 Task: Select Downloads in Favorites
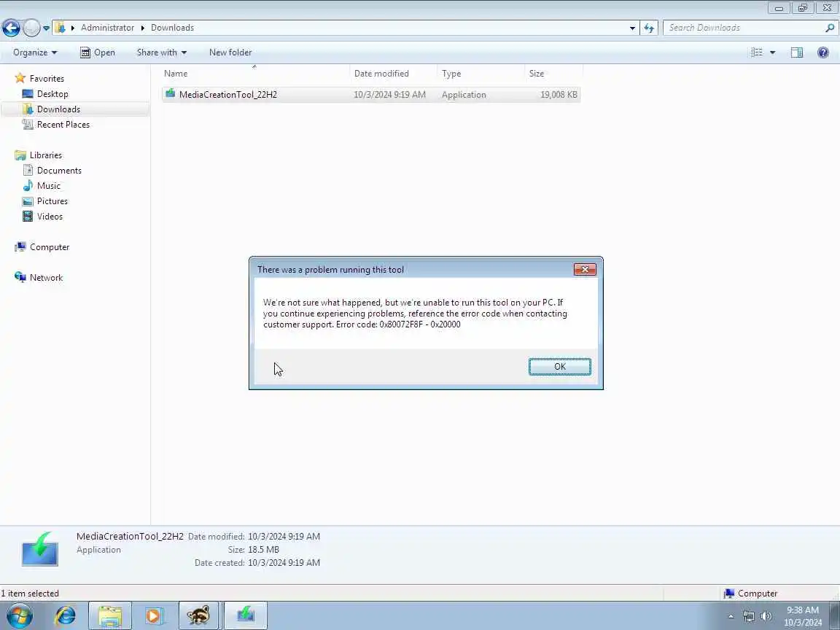click(58, 109)
